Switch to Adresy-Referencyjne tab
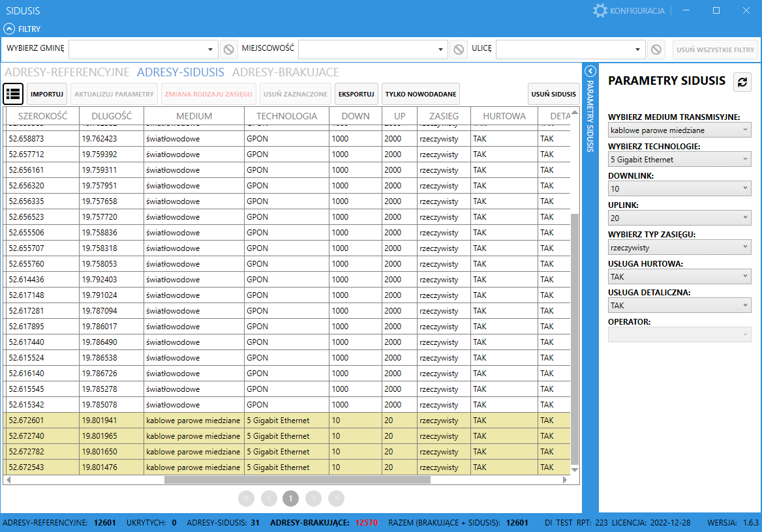Screen dimensions: 762x532 click(67, 72)
